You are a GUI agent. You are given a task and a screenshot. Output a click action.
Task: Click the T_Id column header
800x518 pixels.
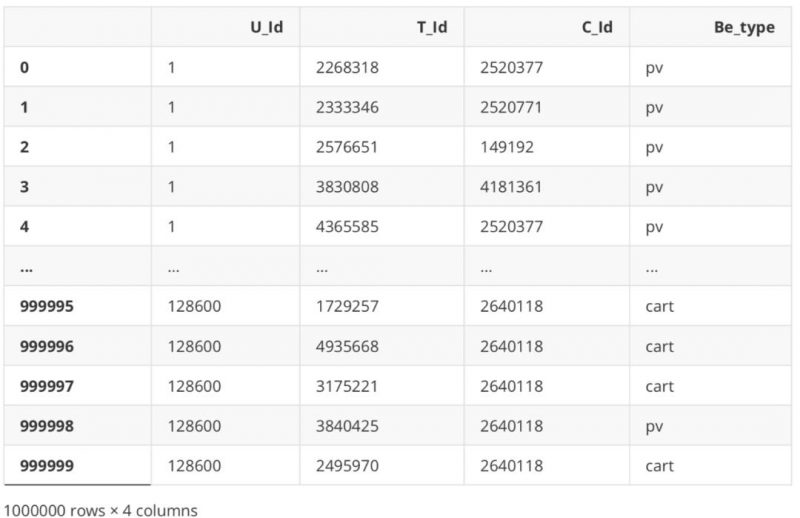coord(432,27)
